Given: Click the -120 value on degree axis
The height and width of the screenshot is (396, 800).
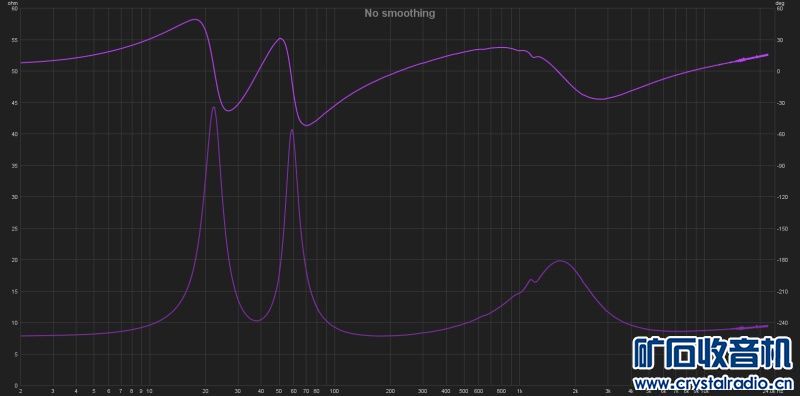Looking at the screenshot, I should pyautogui.click(x=781, y=197).
